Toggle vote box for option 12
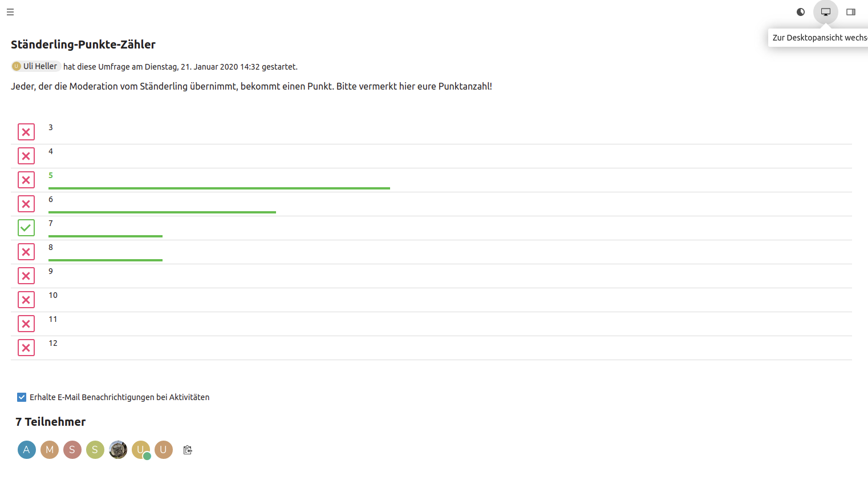The width and height of the screenshot is (868, 484). [26, 348]
